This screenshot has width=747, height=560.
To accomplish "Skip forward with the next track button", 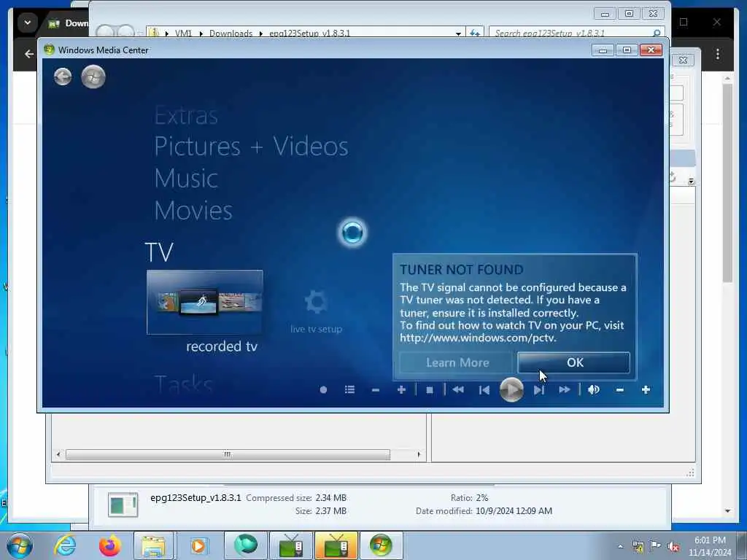I will click(538, 390).
